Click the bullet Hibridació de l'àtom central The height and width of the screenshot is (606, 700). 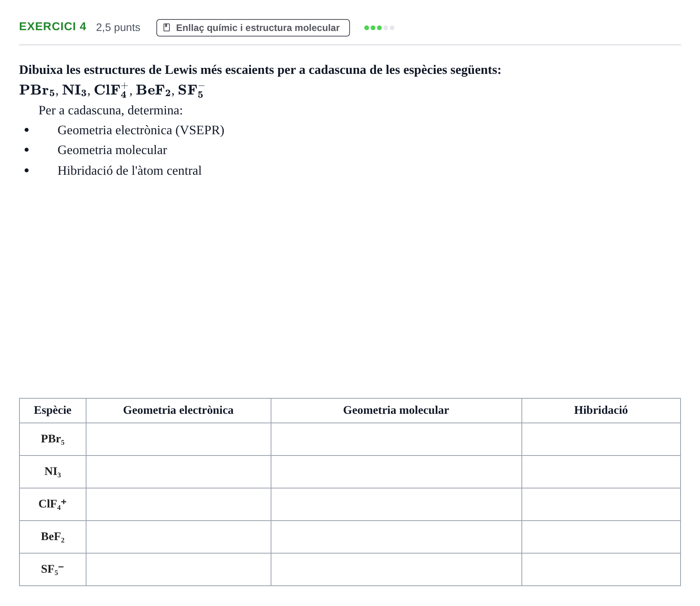click(129, 171)
